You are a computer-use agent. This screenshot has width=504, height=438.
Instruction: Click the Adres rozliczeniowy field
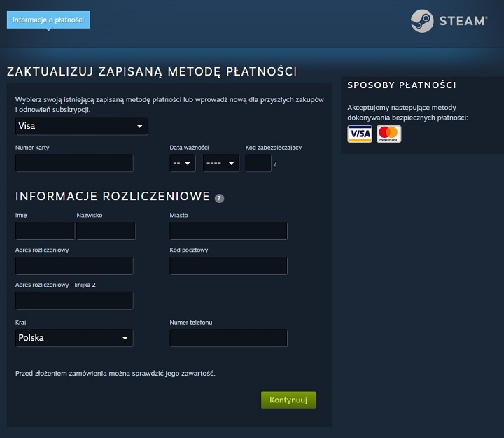click(x=74, y=266)
